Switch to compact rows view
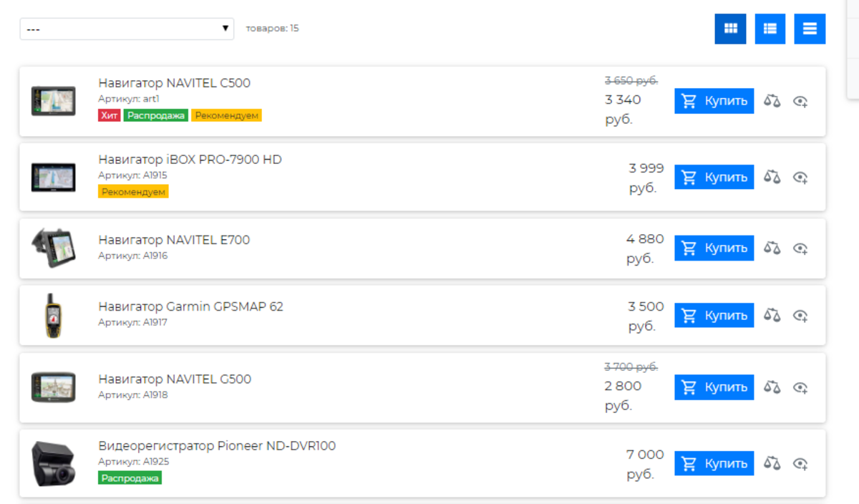The height and width of the screenshot is (504, 859). (810, 29)
